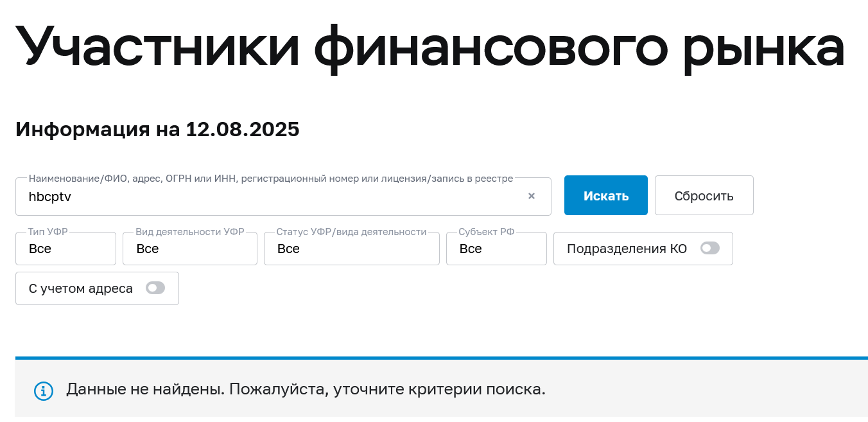Image resolution: width=868 pixels, height=422 pixels.
Task: Click the Подразделения КО label text
Action: tap(627, 249)
